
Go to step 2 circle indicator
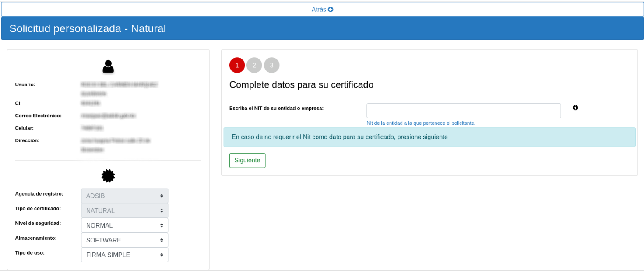click(x=254, y=65)
